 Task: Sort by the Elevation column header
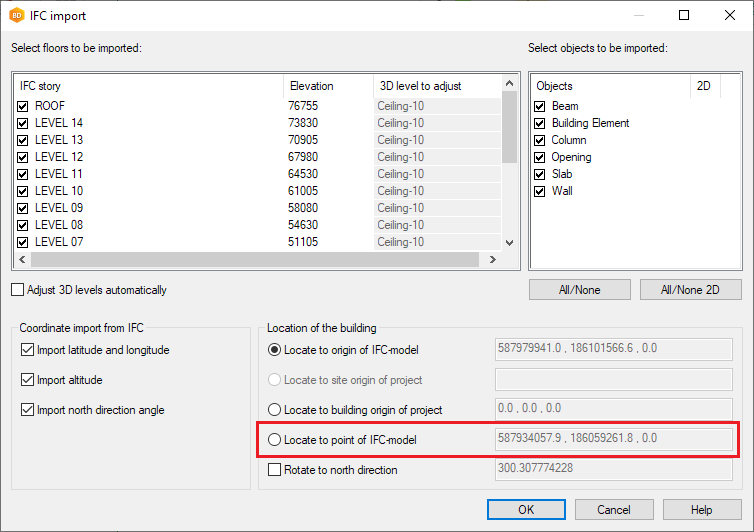pos(326,86)
